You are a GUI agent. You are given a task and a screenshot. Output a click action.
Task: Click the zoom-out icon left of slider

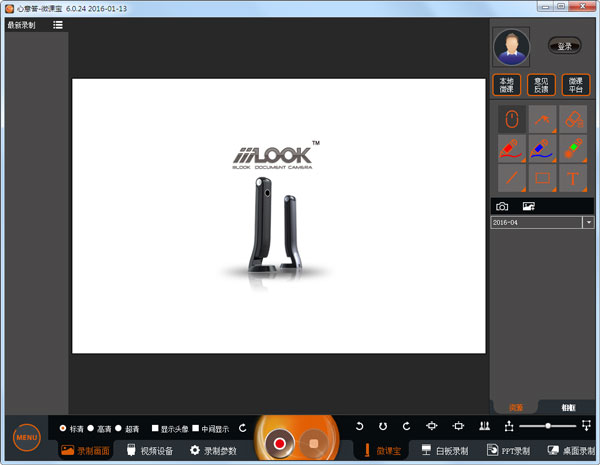pos(509,426)
